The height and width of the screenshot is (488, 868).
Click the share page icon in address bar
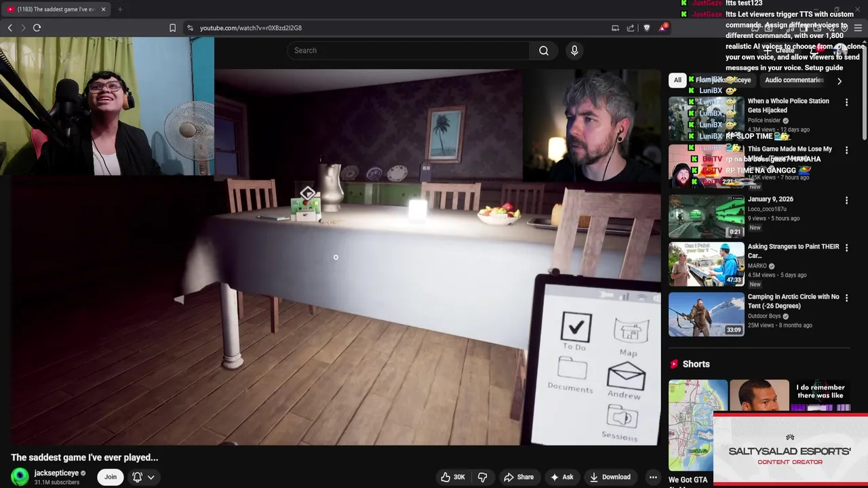[631, 28]
